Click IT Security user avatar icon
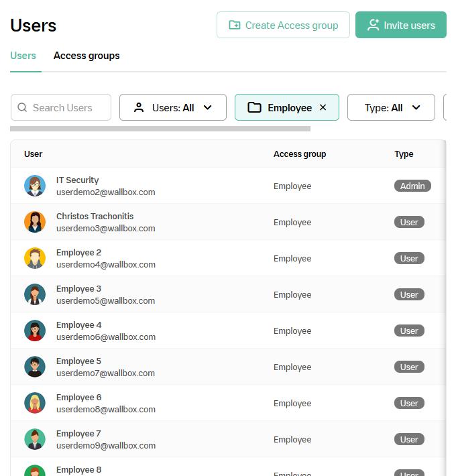 [35, 186]
